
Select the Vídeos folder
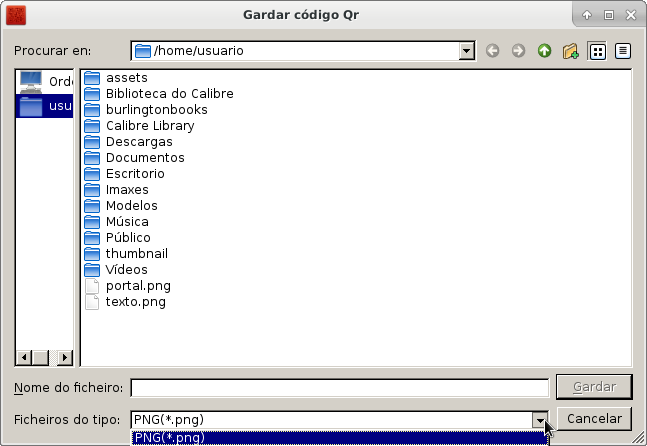pyautogui.click(x=116, y=270)
